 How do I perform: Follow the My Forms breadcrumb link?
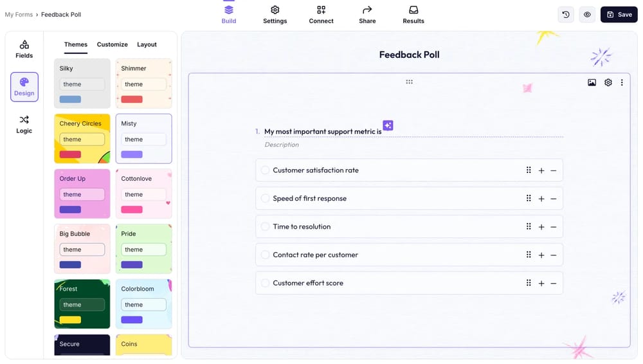[x=19, y=14]
